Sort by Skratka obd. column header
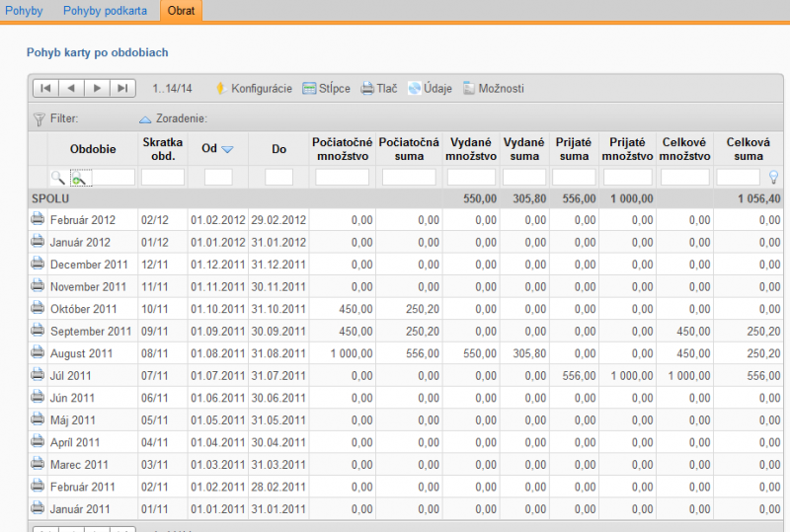Image resolution: width=790 pixels, height=532 pixels. point(162,149)
